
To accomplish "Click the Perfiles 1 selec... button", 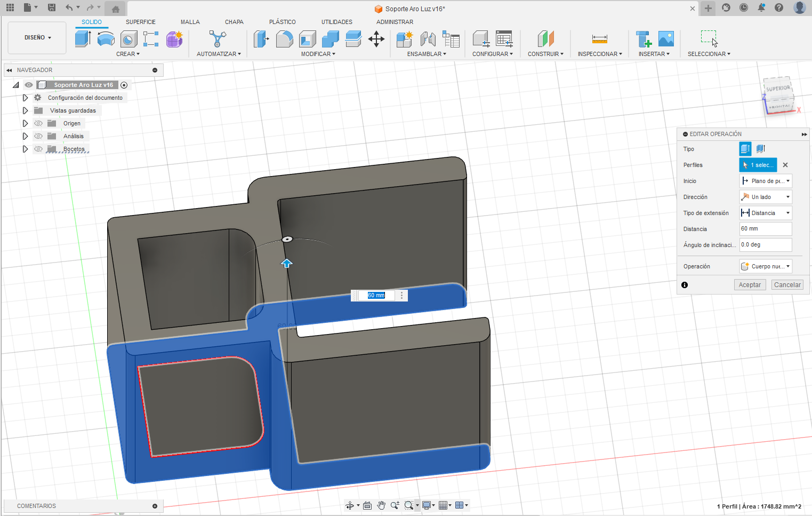I will [758, 165].
